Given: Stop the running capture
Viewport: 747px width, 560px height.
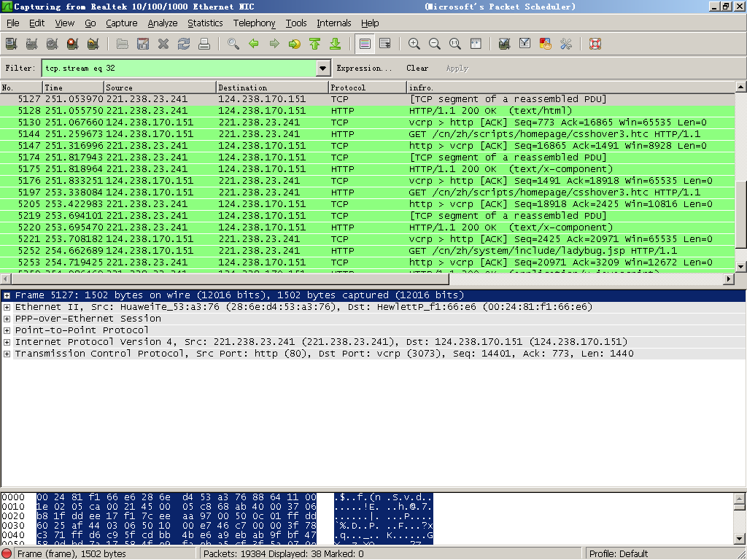Looking at the screenshot, I should coord(72,44).
